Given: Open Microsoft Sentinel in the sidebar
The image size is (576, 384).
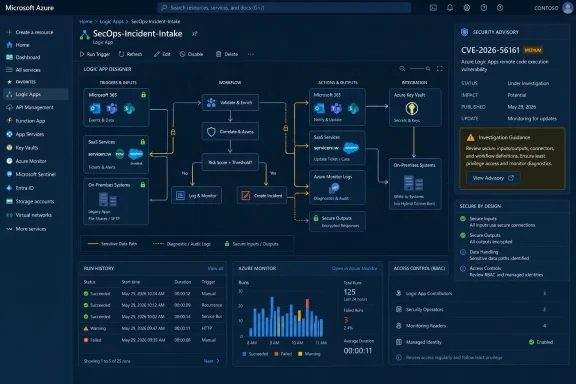Looking at the screenshot, I should (35, 174).
